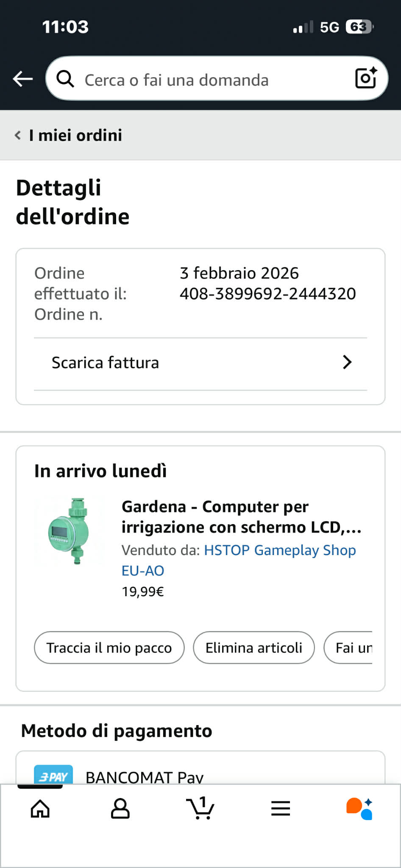Screen dimensions: 401x868
Task: Open HSTOP Gameplay Shop seller link
Action: click(280, 550)
